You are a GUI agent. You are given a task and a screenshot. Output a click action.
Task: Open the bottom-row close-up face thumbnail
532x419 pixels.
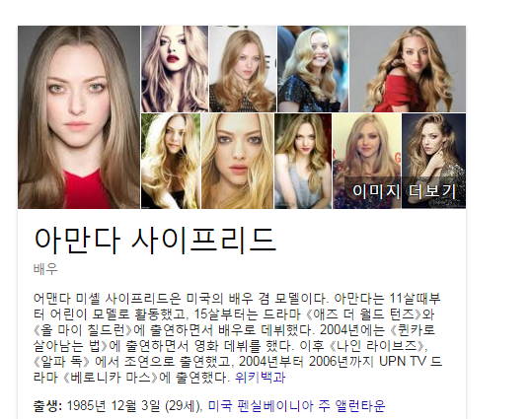[x=238, y=161]
